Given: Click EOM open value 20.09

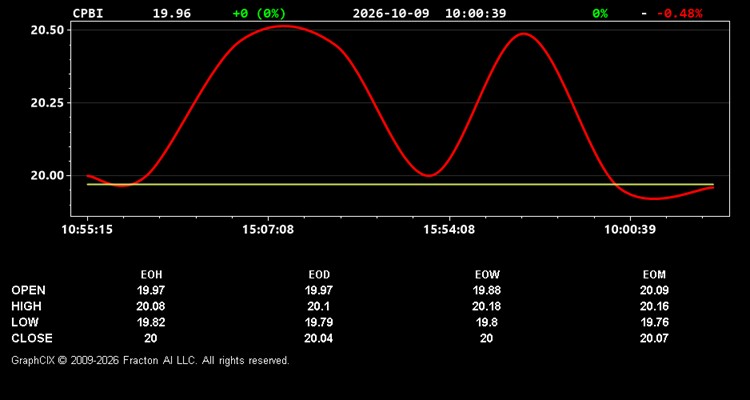Looking at the screenshot, I should [x=654, y=290].
